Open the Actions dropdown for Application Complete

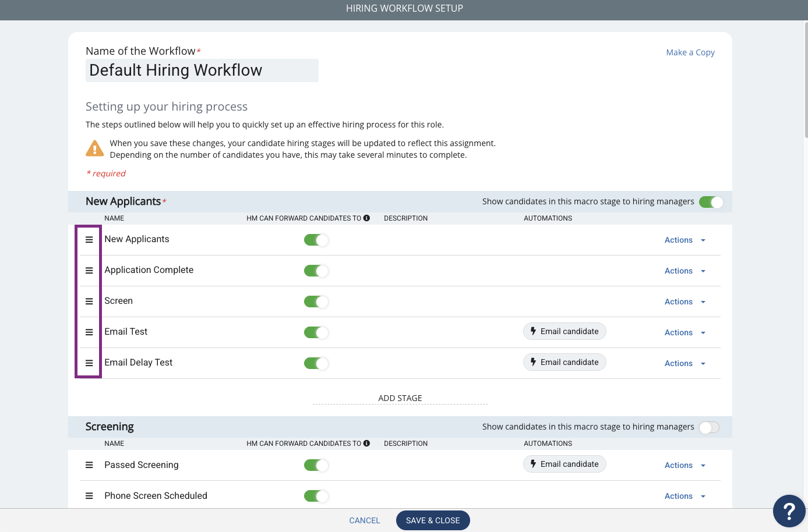pyautogui.click(x=685, y=271)
